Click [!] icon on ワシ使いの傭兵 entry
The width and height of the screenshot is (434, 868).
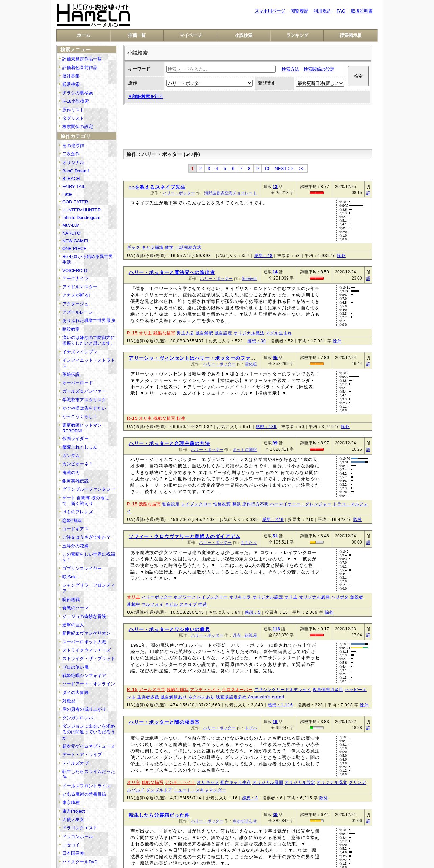pos(368,629)
